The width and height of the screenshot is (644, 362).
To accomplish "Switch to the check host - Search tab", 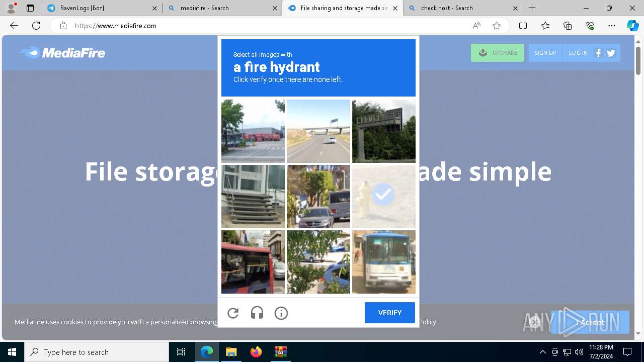I will click(463, 8).
